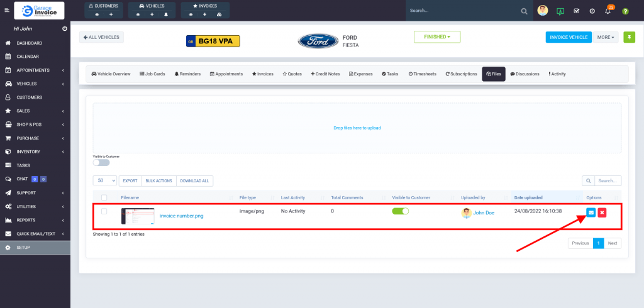
Task: Click the Garage Invoice logo
Action: [39, 10]
